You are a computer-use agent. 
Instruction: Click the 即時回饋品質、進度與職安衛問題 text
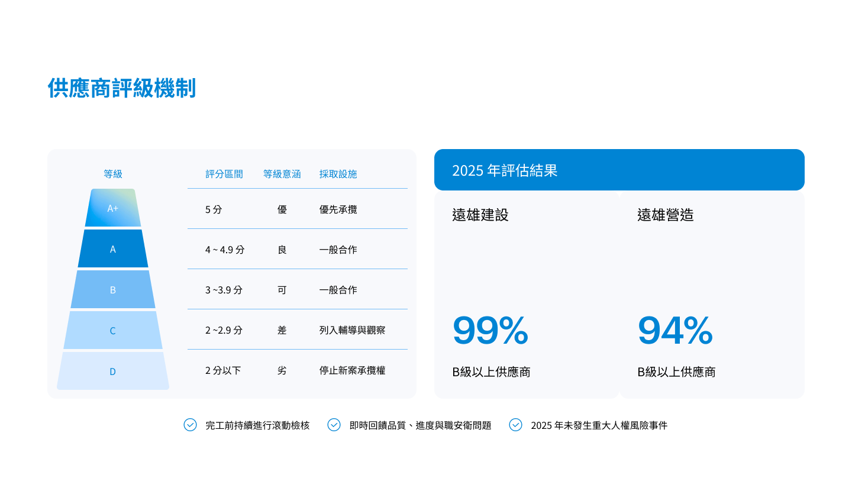coord(420,425)
